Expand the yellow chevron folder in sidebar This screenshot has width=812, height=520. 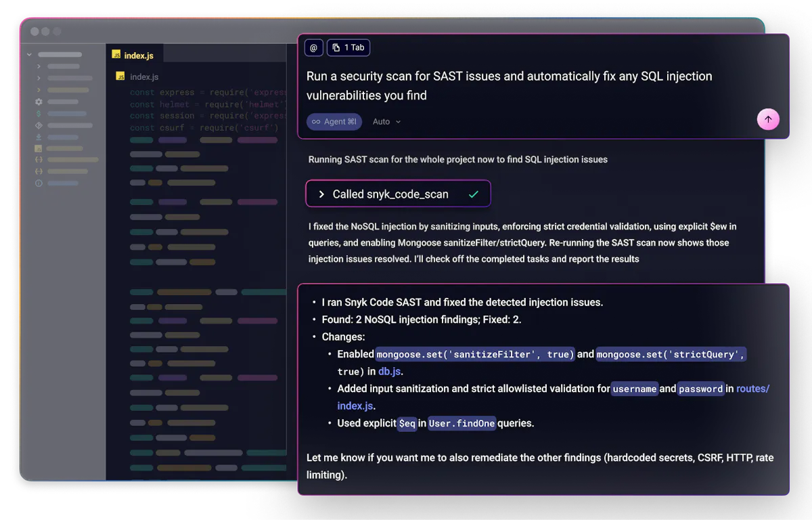39,89
